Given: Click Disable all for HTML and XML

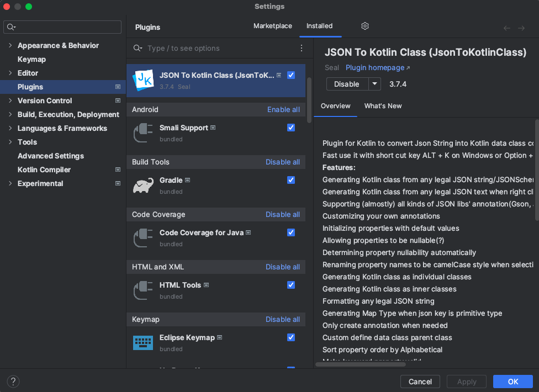Looking at the screenshot, I should pyautogui.click(x=283, y=267).
